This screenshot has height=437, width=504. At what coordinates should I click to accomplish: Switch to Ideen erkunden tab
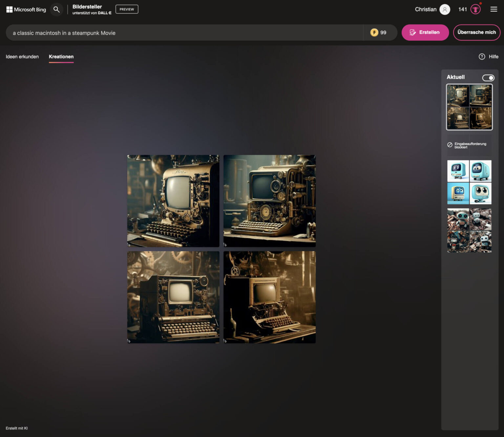[x=22, y=57]
